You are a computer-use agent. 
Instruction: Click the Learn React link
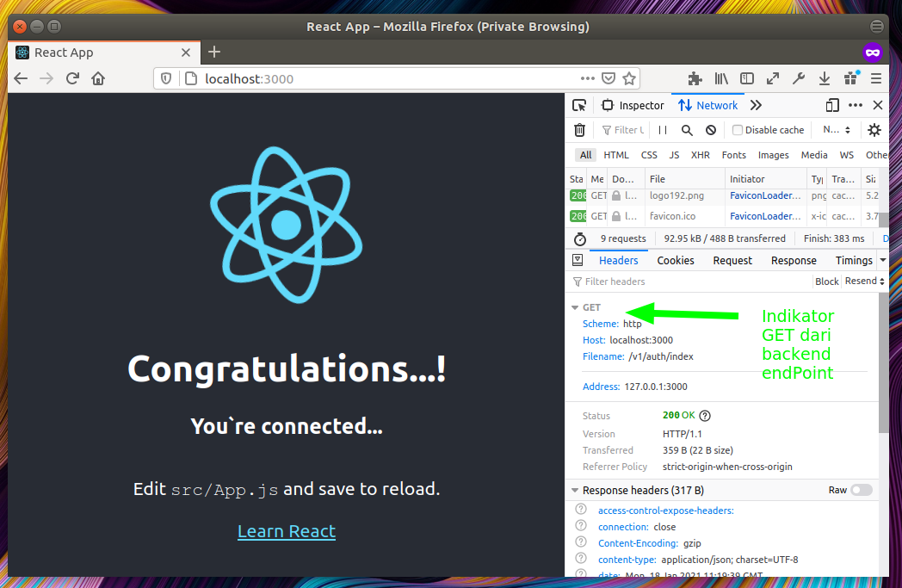(287, 531)
